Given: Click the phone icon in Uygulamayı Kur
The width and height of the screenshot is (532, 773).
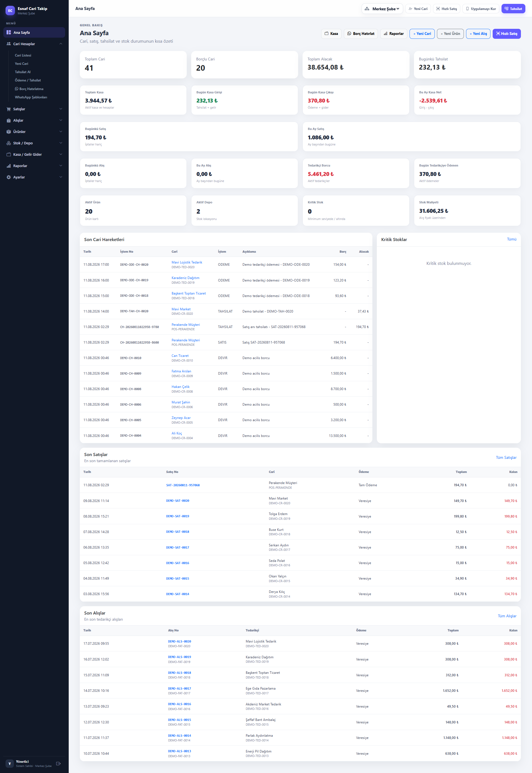Looking at the screenshot, I should [467, 9].
